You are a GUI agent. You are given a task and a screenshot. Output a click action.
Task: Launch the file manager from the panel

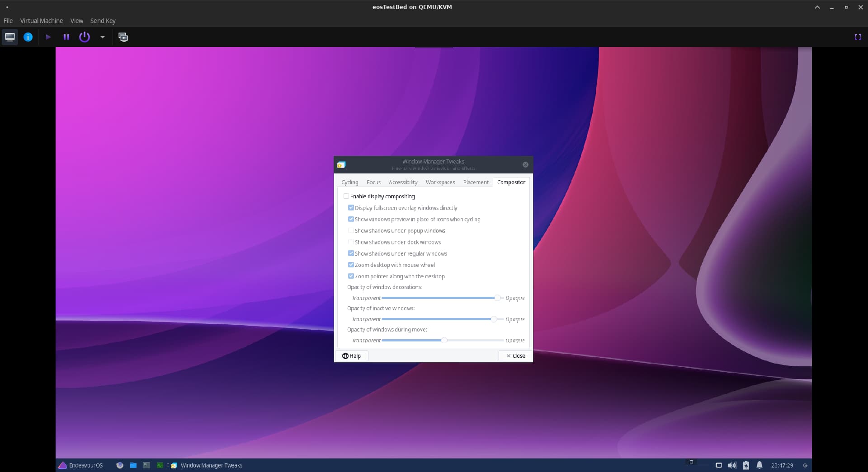(x=133, y=465)
